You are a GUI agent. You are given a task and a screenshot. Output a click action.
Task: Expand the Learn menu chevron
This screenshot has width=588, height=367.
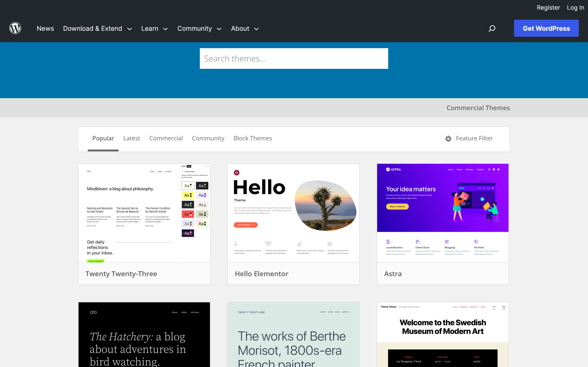(165, 29)
